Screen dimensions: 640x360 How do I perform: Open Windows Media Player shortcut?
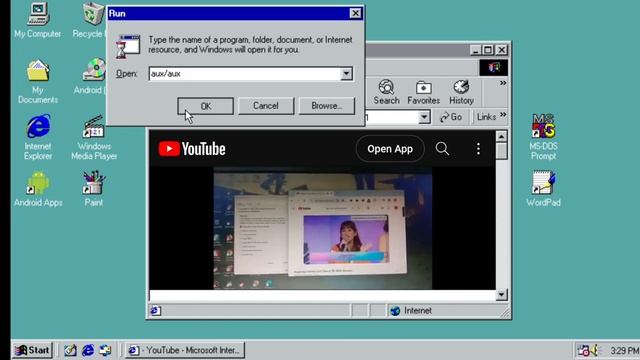(x=94, y=137)
